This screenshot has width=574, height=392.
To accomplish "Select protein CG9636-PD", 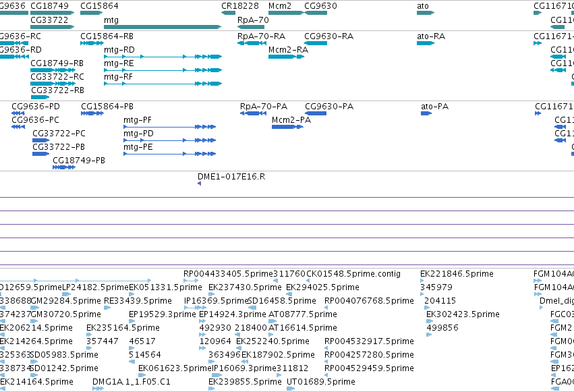I will 18,113.
